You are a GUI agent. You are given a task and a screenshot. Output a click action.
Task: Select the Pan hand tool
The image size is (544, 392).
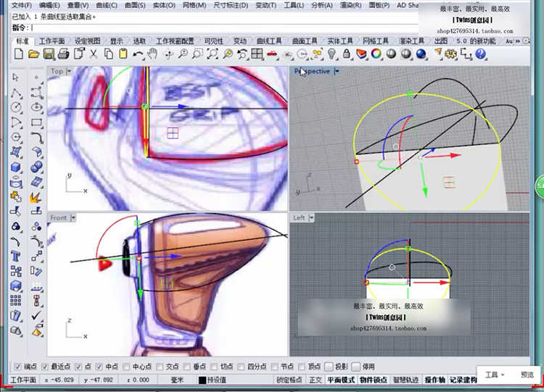152,54
